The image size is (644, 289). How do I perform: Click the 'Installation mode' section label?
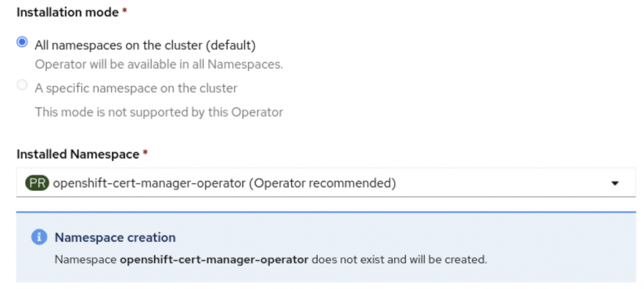[67, 13]
